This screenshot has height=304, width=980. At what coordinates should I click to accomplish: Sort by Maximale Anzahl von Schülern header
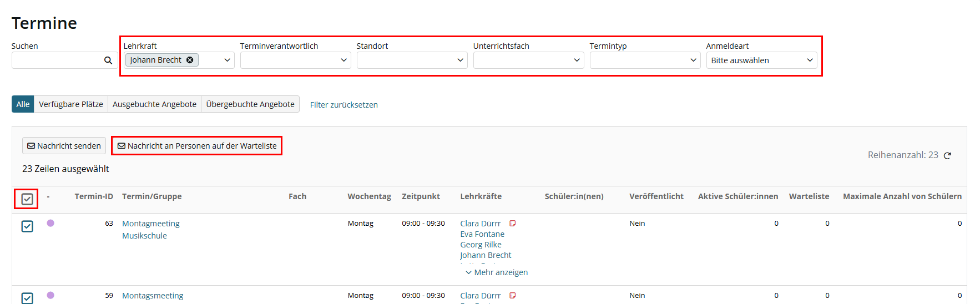point(902,196)
